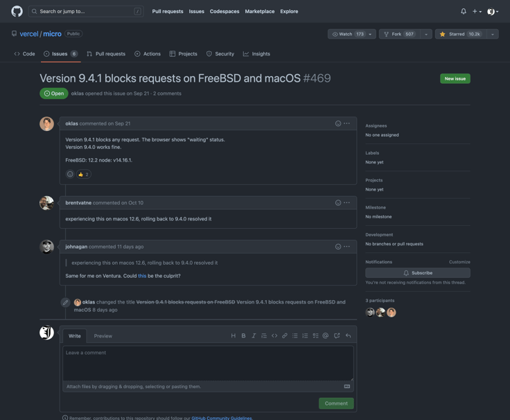510x420 pixels.
Task: Insert a saved reply via arrow icon
Action: [x=348, y=335]
